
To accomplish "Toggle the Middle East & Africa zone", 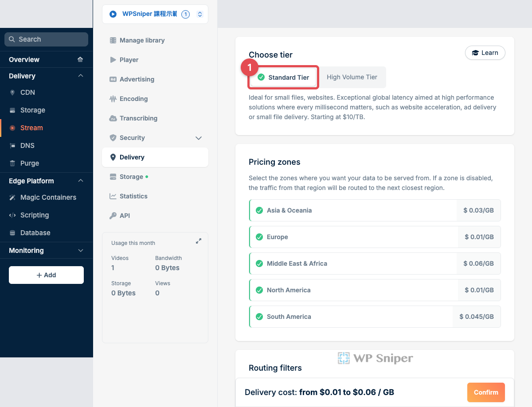I will (x=375, y=264).
